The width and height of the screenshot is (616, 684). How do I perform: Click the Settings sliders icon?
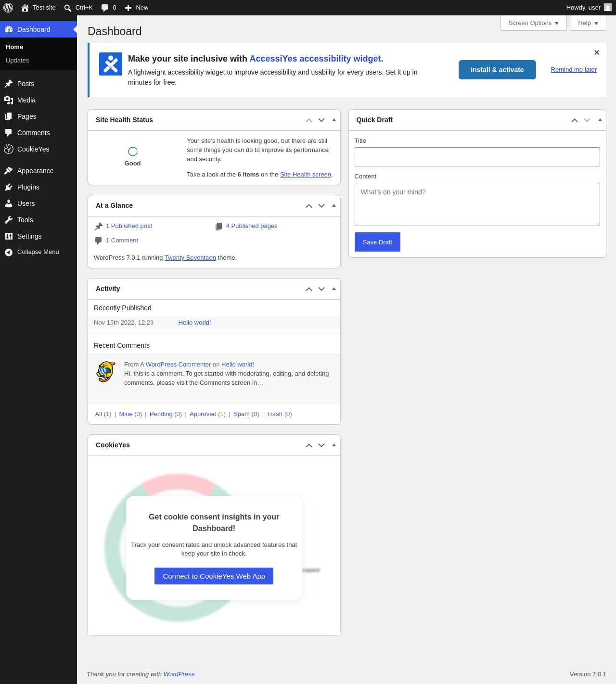click(9, 236)
